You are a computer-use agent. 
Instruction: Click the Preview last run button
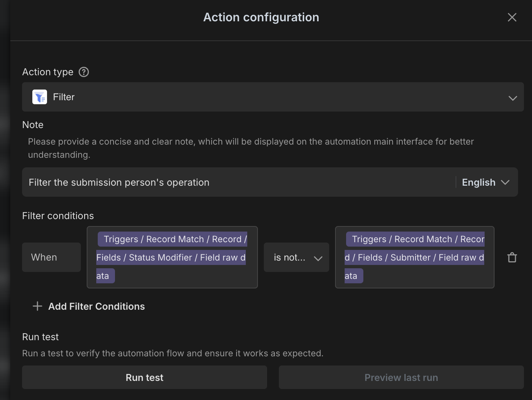point(401,377)
